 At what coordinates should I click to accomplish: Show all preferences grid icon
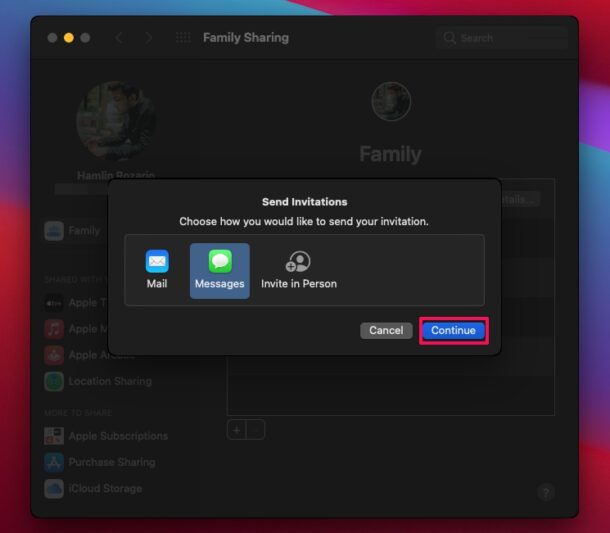click(183, 38)
